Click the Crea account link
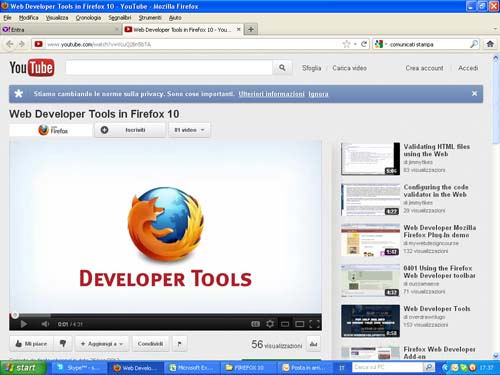Viewport: 500px width, 375px height. (x=424, y=68)
